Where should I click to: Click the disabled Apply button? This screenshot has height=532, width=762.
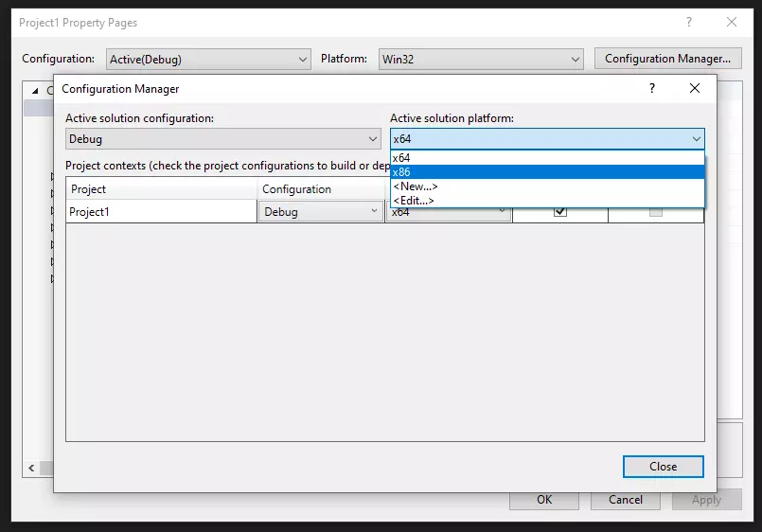pyautogui.click(x=706, y=500)
